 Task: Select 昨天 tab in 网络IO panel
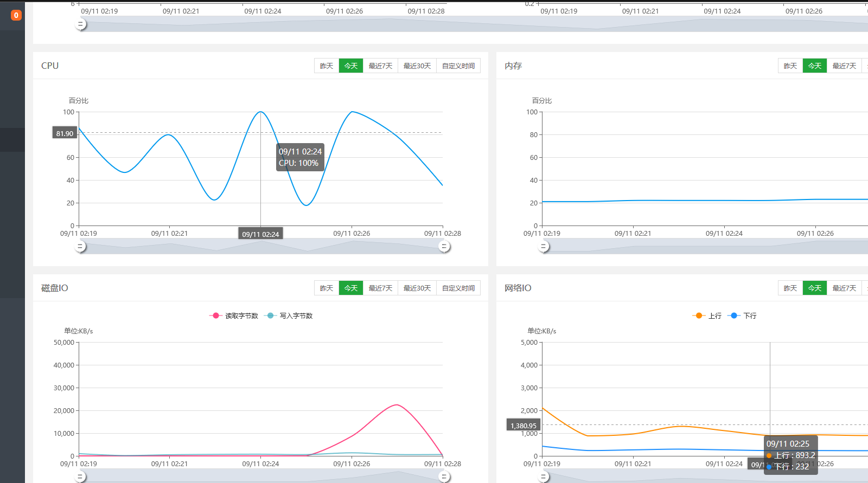pyautogui.click(x=790, y=288)
